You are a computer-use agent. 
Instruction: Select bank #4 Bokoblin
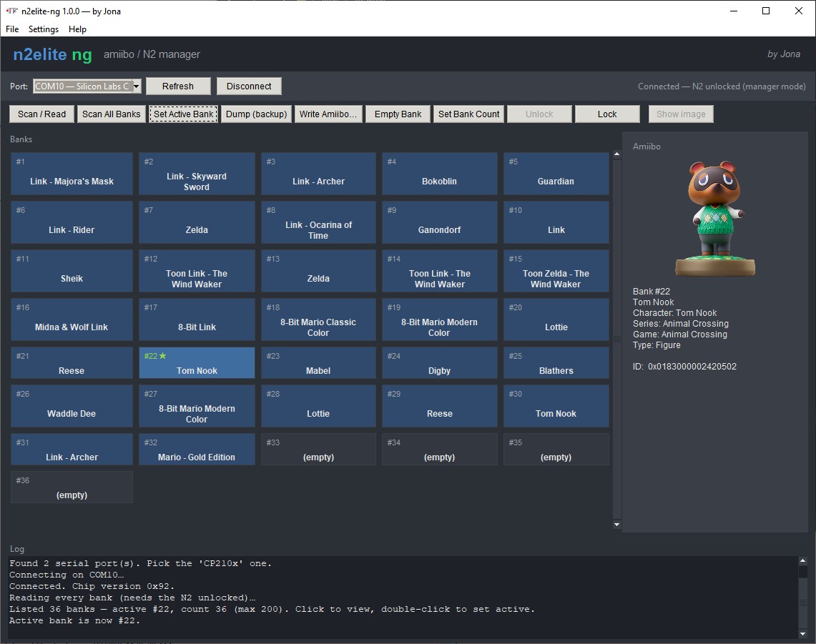tap(440, 174)
